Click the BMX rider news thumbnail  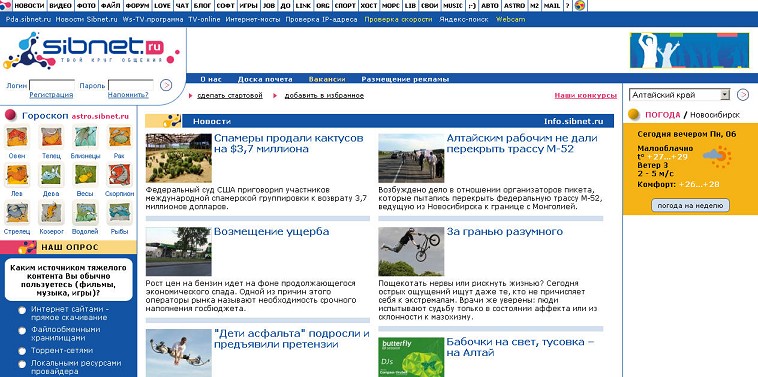411,252
